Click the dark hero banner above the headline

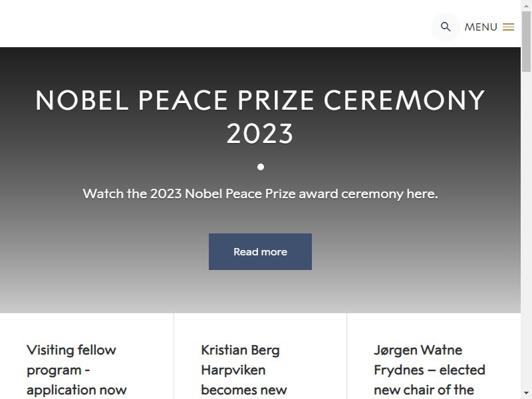tap(260, 66)
